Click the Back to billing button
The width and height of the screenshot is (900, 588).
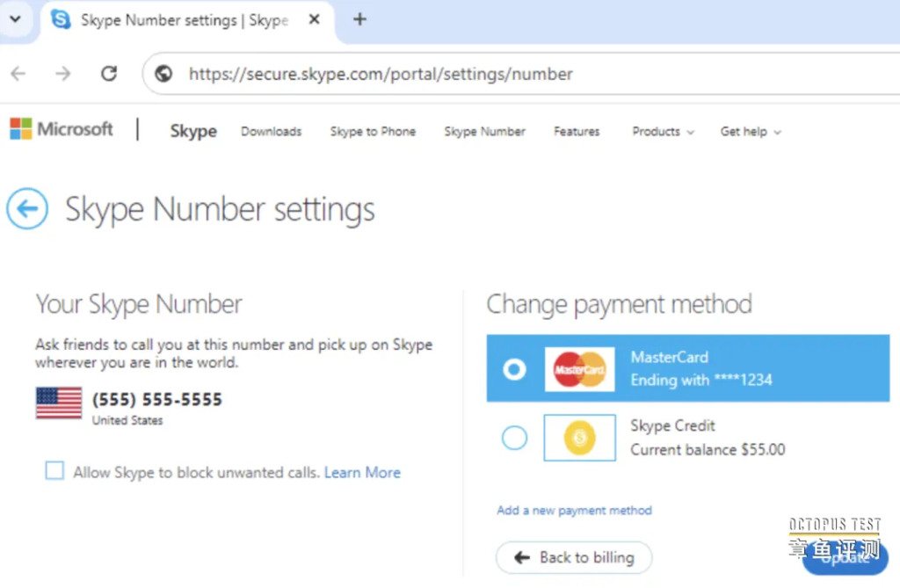(x=574, y=557)
